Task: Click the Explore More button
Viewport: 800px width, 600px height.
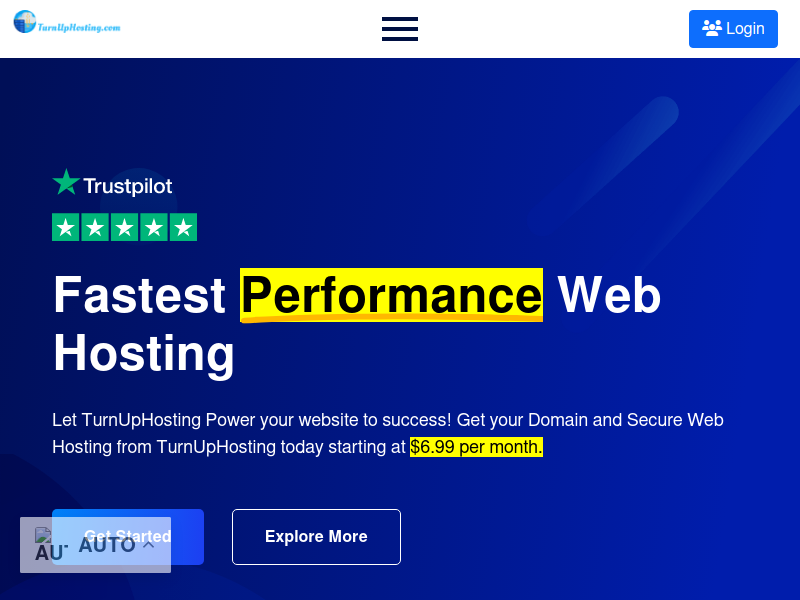Action: (x=316, y=537)
